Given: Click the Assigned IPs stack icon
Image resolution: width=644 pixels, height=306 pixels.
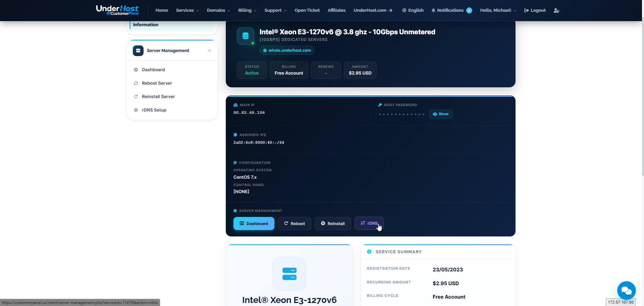Looking at the screenshot, I should pyautogui.click(x=235, y=135).
